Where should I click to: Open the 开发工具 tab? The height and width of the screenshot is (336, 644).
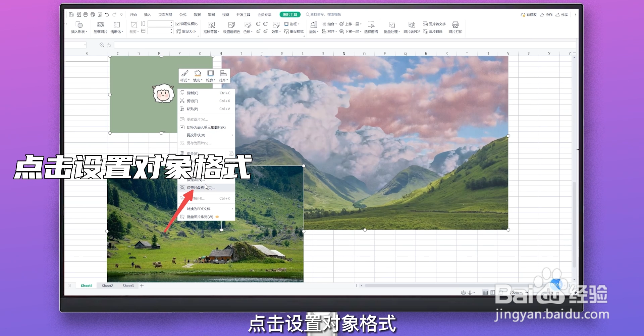click(x=243, y=14)
